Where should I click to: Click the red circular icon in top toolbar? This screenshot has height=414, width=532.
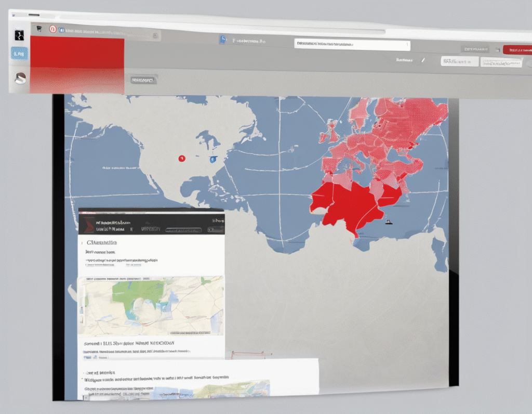(52, 29)
